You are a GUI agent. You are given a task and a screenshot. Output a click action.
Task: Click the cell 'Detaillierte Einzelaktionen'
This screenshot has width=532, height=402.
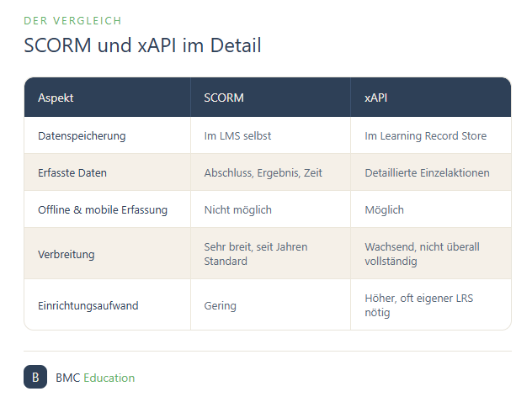(x=430, y=172)
